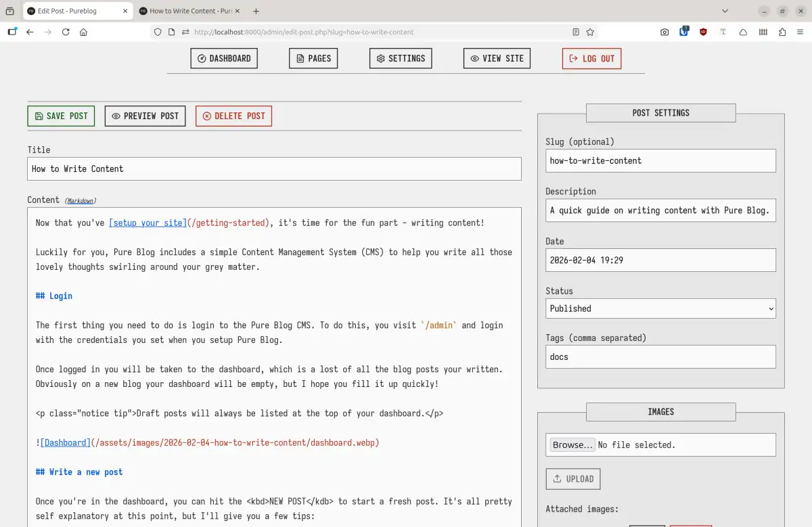Open the uBlock Origin shield icon

pos(703,32)
